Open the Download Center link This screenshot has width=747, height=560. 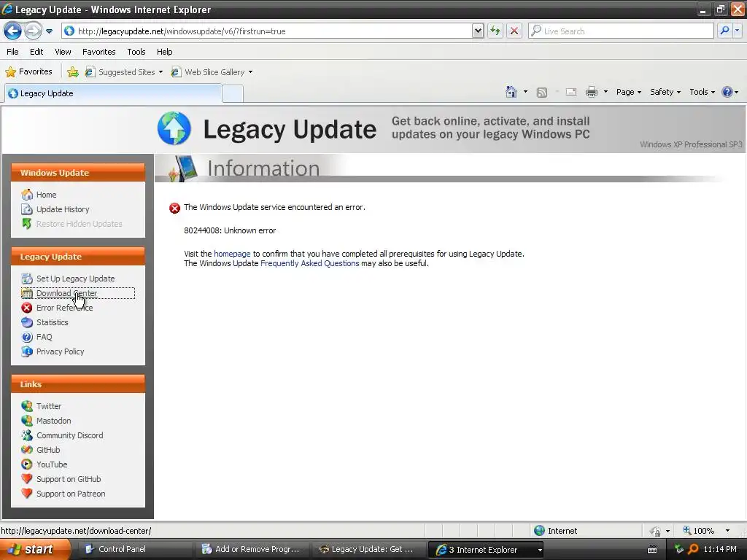tap(66, 293)
